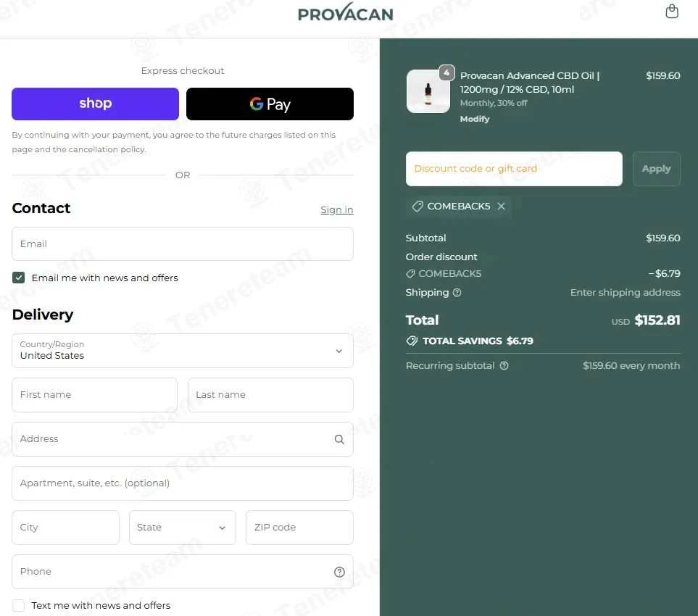Click the Delivery heading

tap(43, 315)
